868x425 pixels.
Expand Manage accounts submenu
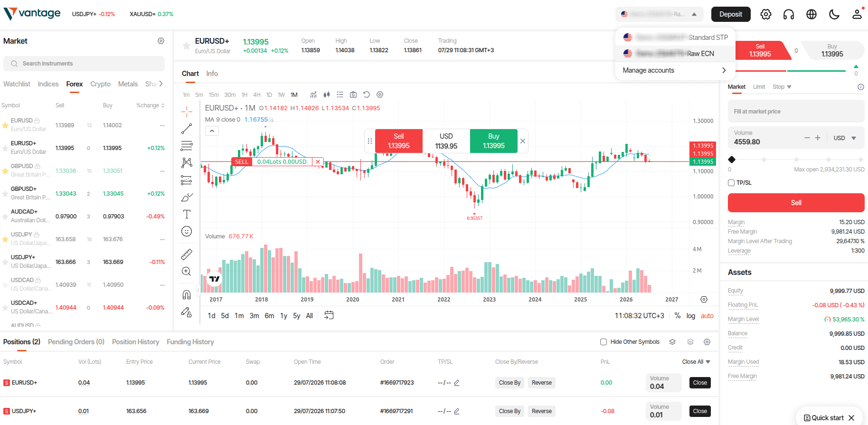(x=675, y=70)
